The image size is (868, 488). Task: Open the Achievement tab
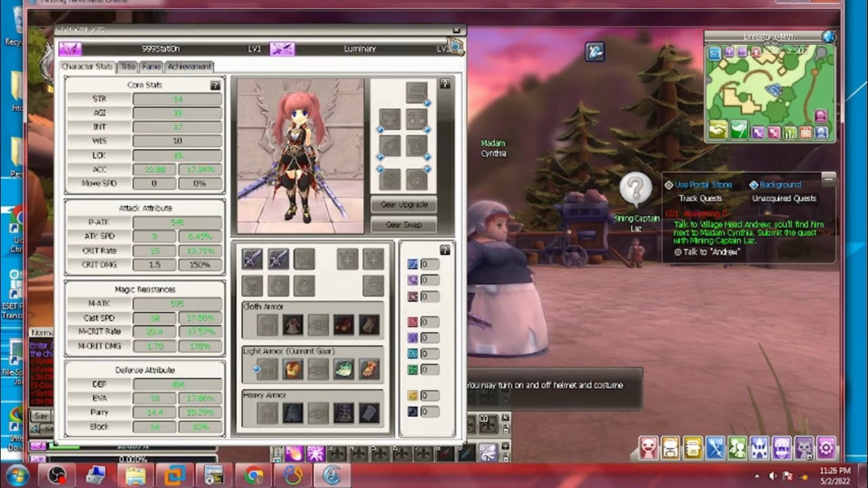(189, 66)
